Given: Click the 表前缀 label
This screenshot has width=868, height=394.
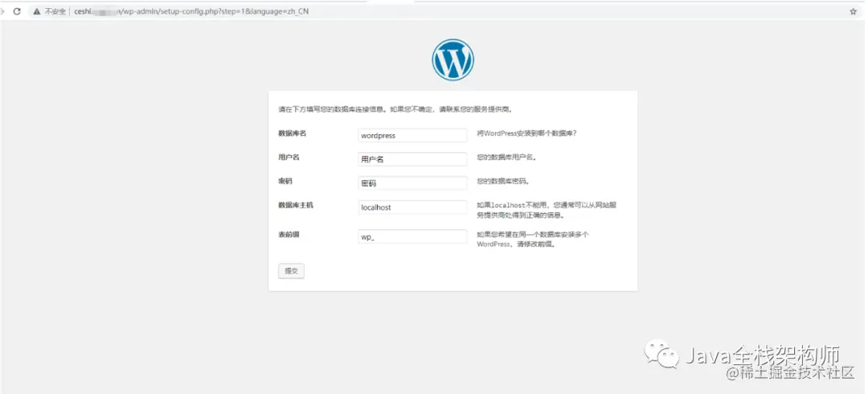Looking at the screenshot, I should 289,235.
